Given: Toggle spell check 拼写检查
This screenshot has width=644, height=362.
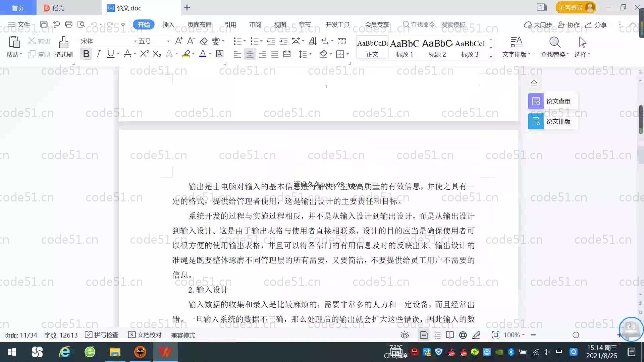Looking at the screenshot, I should (102, 335).
